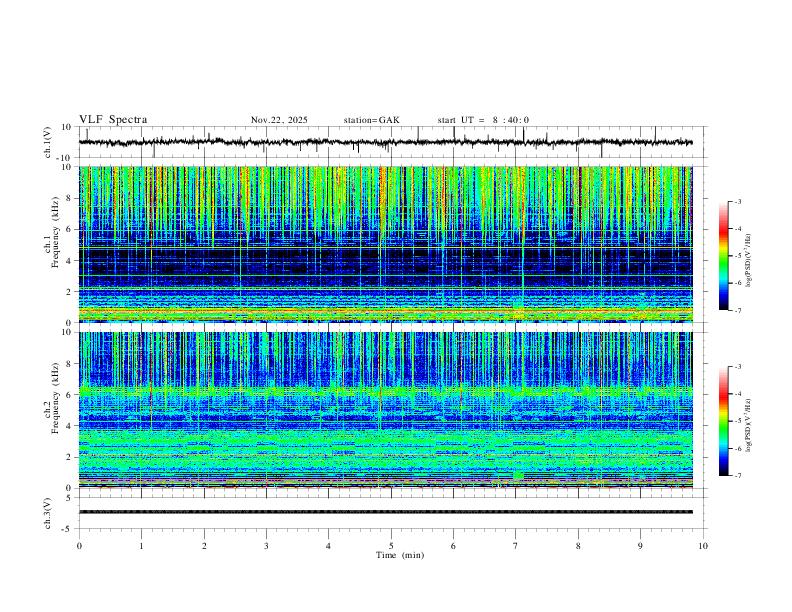The width and height of the screenshot is (792, 612).
Task: Click the time axis tick label "1"
Action: click(141, 546)
